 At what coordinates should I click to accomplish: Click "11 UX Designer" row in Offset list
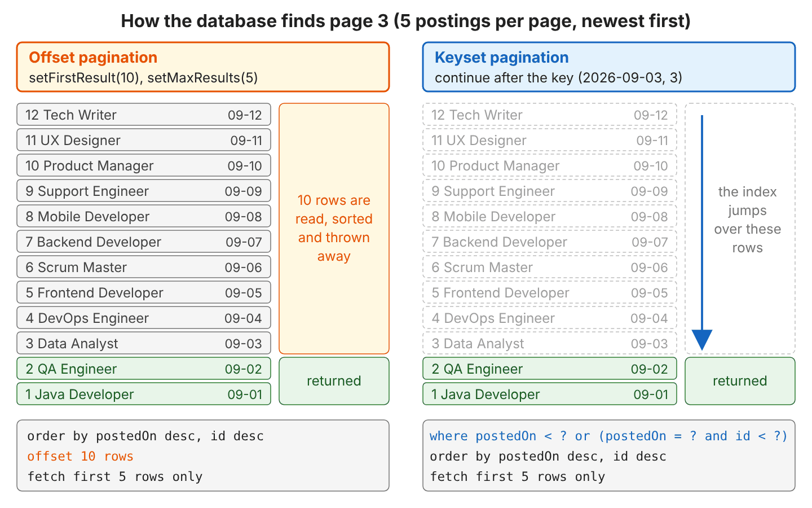pyautogui.click(x=144, y=140)
